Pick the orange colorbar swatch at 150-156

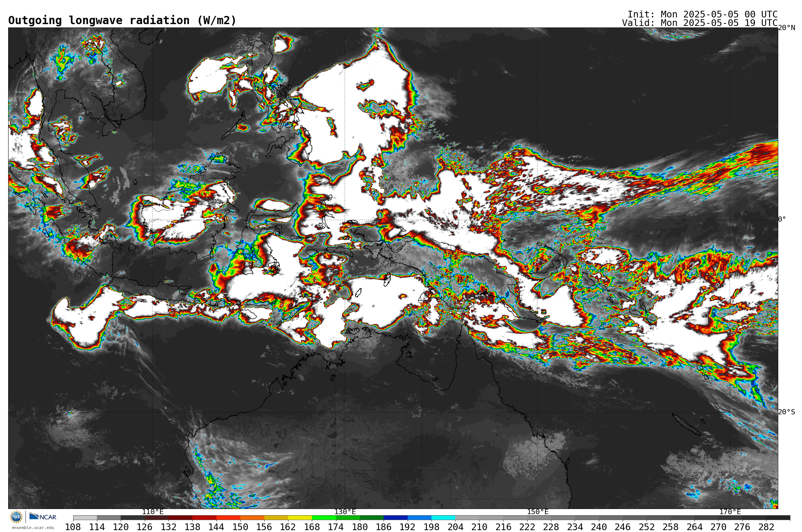(252, 518)
